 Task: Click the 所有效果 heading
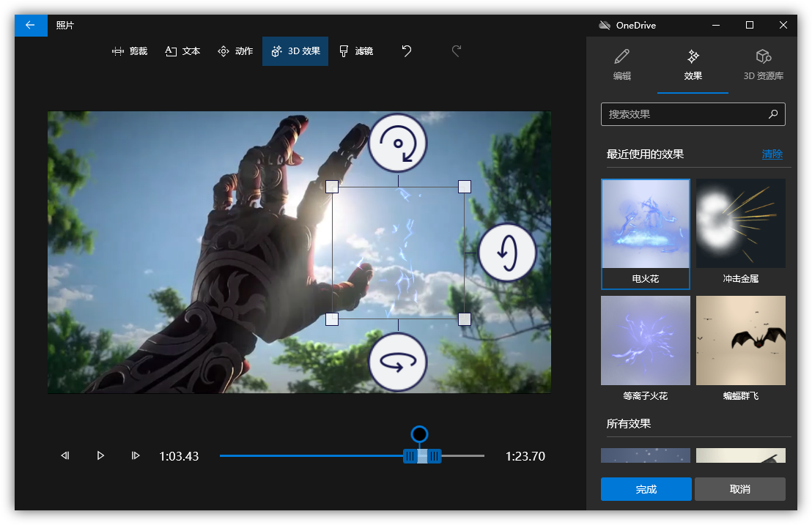629,424
